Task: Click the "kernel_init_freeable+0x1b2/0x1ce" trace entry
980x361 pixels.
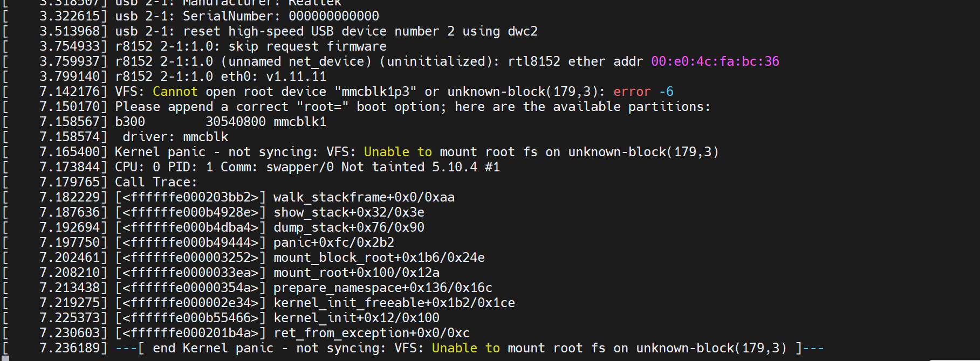Action: coord(394,303)
